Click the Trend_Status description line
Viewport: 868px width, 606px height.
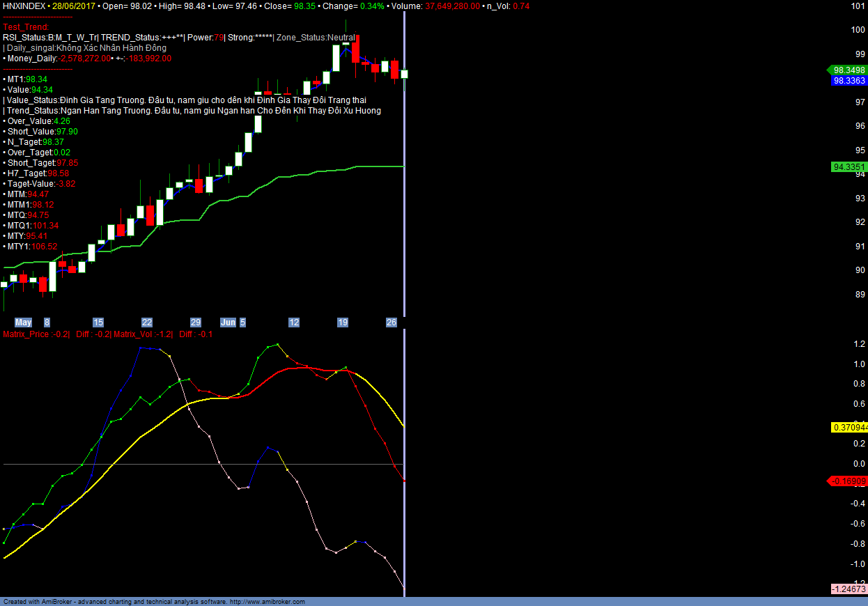point(193,111)
